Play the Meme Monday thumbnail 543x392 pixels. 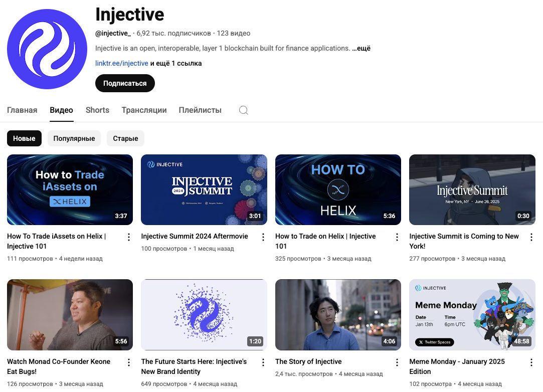point(472,315)
